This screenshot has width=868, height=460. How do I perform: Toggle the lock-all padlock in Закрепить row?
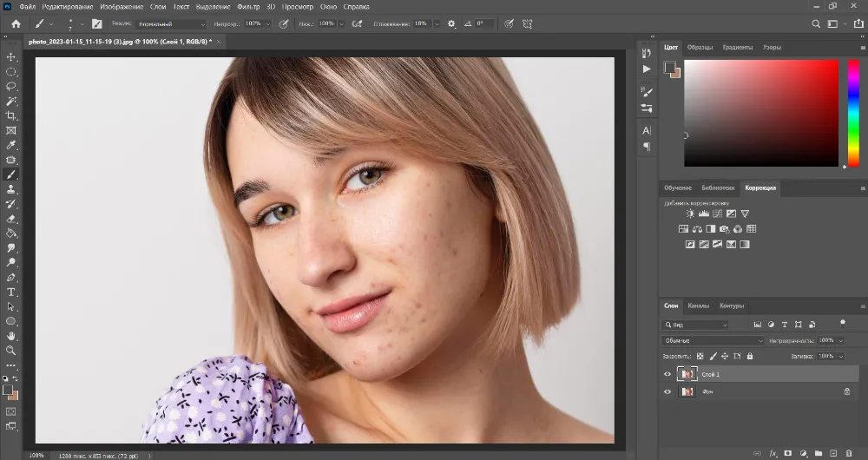pyautogui.click(x=750, y=356)
